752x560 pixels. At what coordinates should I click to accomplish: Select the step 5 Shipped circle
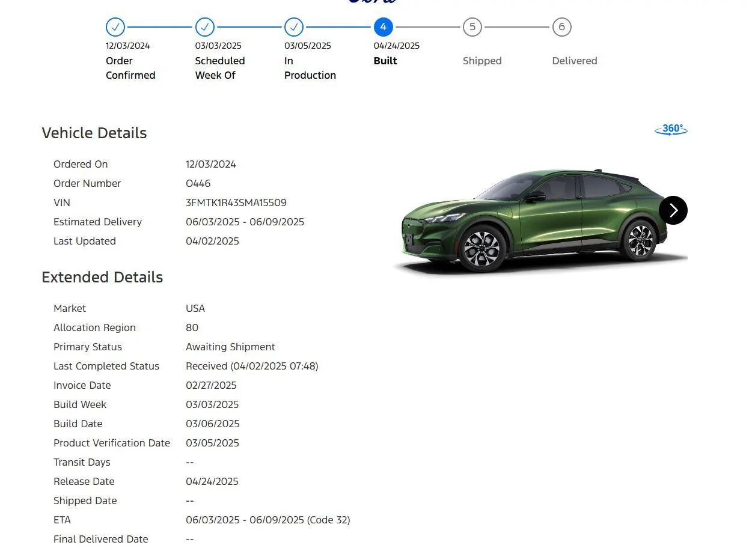(x=472, y=27)
